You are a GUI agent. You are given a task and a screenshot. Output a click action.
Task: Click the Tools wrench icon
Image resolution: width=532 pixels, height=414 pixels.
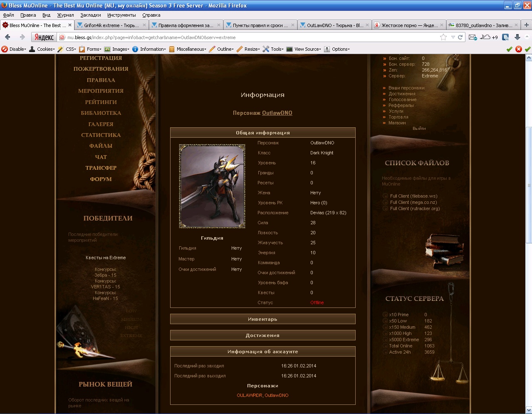[266, 49]
